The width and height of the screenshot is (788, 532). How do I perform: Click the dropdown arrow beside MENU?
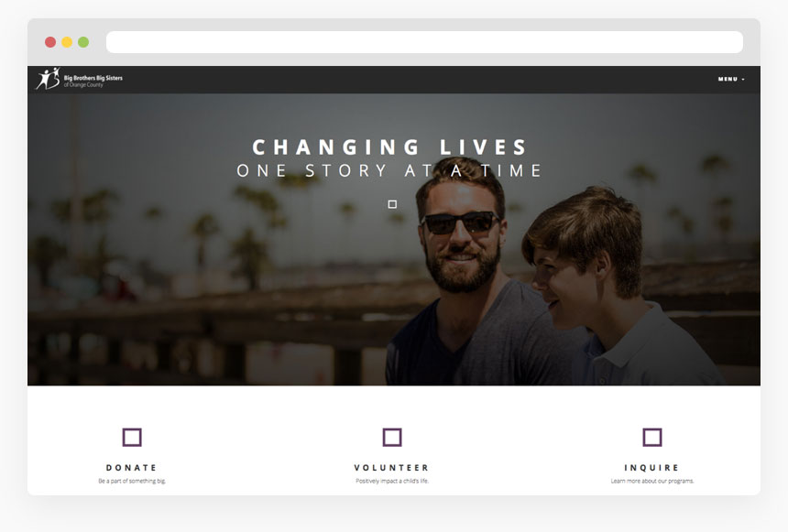click(743, 80)
